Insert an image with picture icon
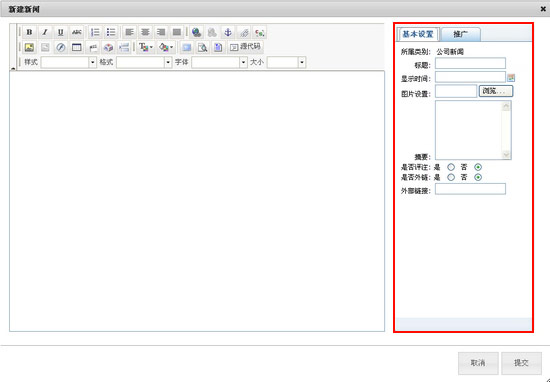This screenshot has width=550, height=382. (29, 47)
